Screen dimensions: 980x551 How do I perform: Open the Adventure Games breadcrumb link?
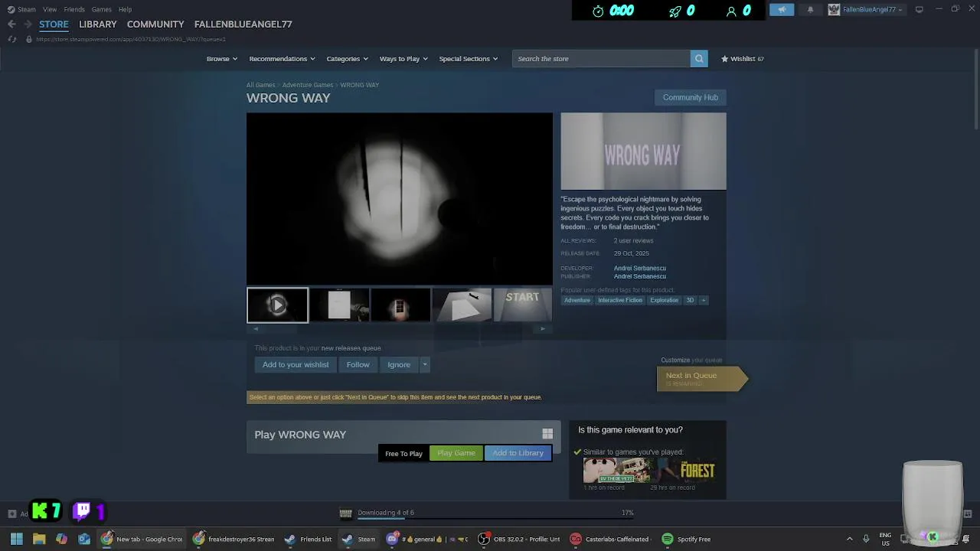pos(307,85)
